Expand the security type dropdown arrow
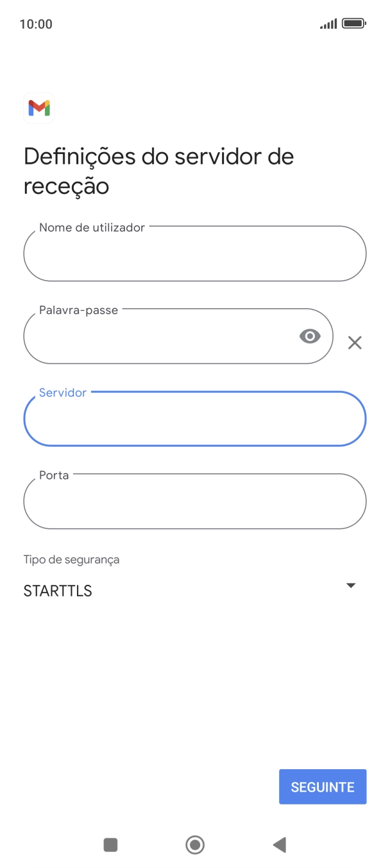The image size is (390, 868). 351,586
